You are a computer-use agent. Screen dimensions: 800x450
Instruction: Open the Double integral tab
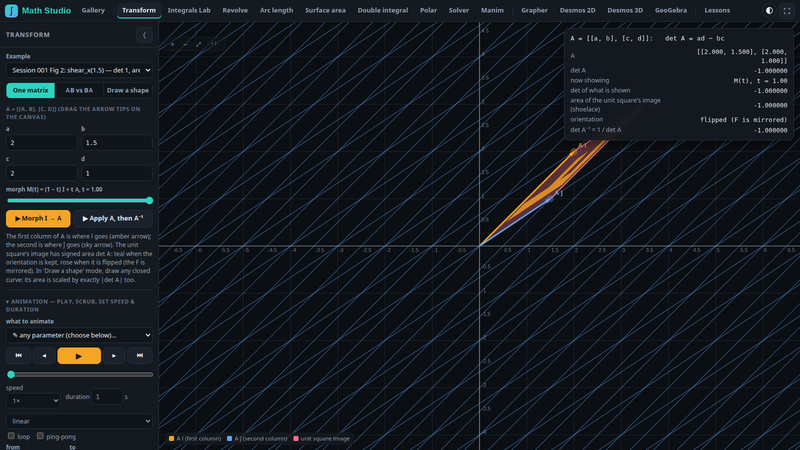pyautogui.click(x=383, y=10)
